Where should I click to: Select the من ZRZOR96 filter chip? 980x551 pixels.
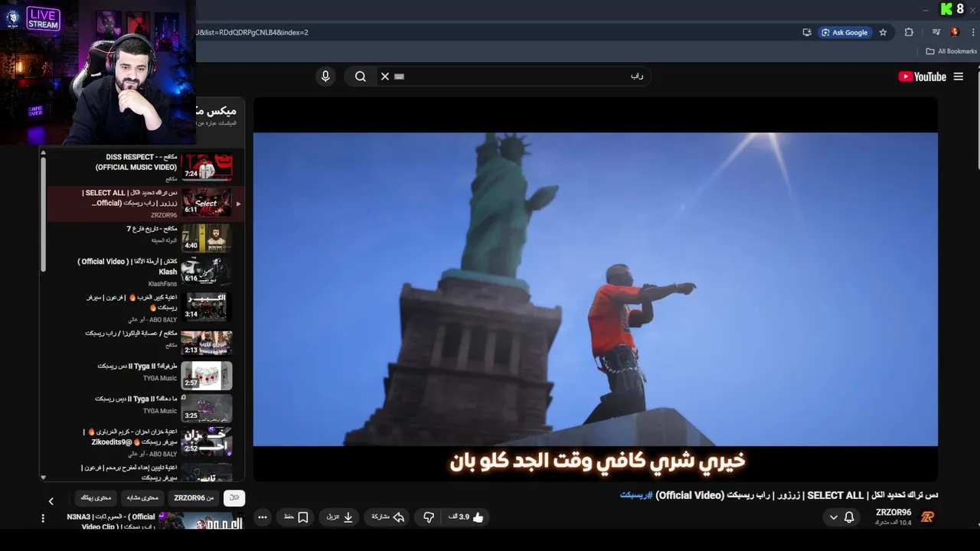click(x=194, y=498)
